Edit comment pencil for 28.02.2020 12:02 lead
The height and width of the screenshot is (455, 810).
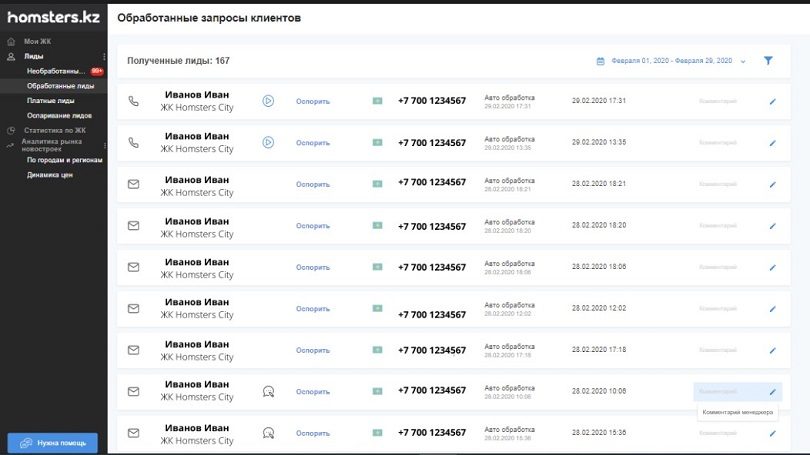(772, 309)
